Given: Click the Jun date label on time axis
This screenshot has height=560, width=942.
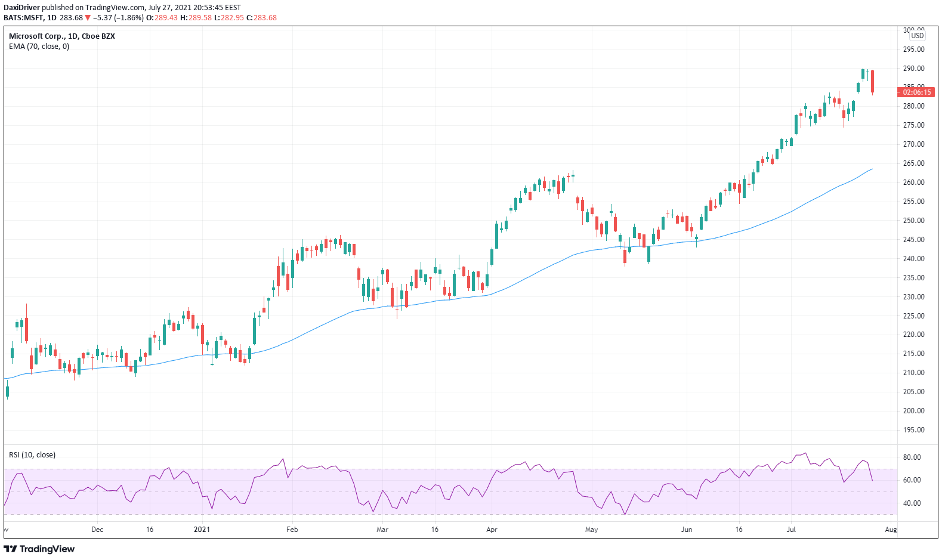Looking at the screenshot, I should pyautogui.click(x=687, y=530).
